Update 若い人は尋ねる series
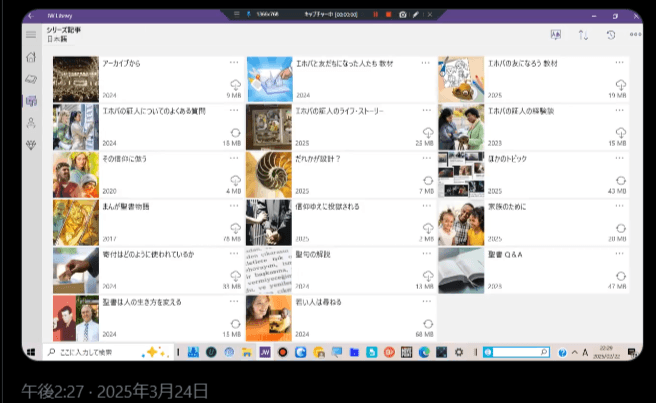Image resolution: width=656 pixels, height=403 pixels. (x=428, y=324)
